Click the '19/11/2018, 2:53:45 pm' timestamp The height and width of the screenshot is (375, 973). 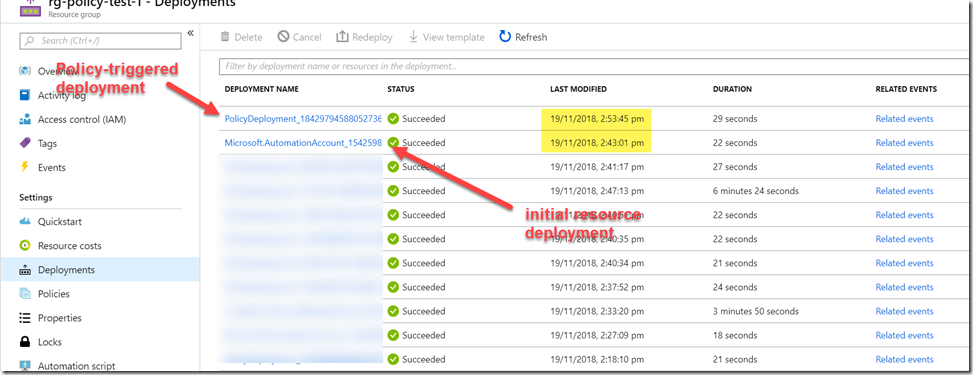pyautogui.click(x=597, y=119)
